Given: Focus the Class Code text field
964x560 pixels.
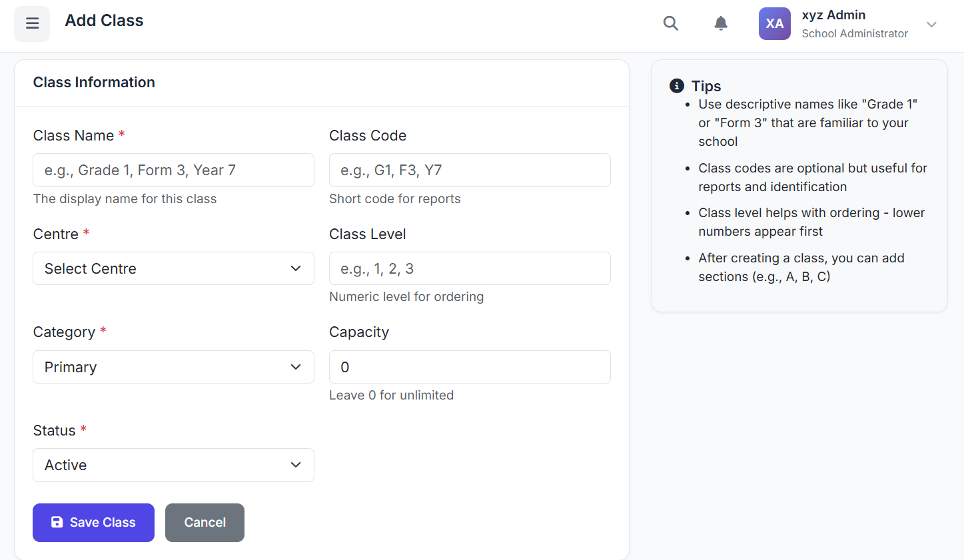Looking at the screenshot, I should [469, 170].
